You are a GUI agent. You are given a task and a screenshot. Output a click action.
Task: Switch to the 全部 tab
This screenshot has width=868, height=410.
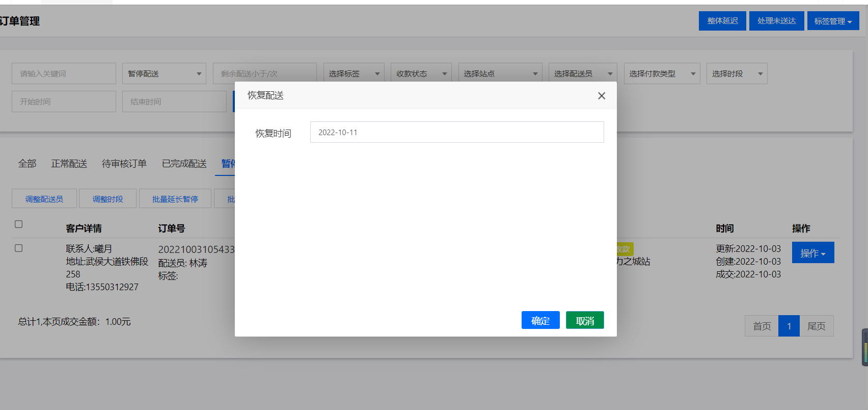pos(28,164)
